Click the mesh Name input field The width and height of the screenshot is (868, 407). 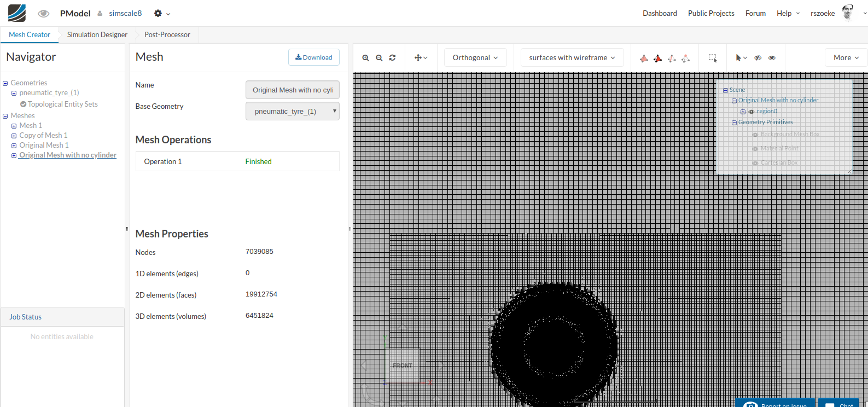tap(292, 90)
